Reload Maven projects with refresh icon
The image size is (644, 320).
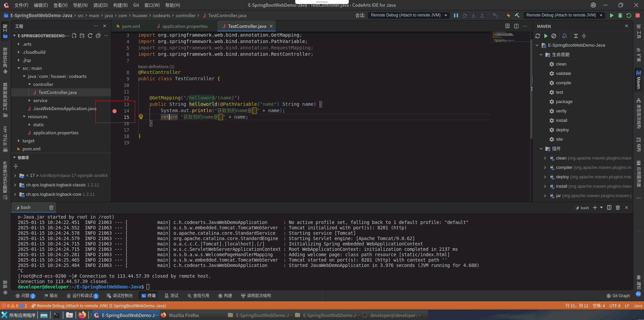(538, 36)
